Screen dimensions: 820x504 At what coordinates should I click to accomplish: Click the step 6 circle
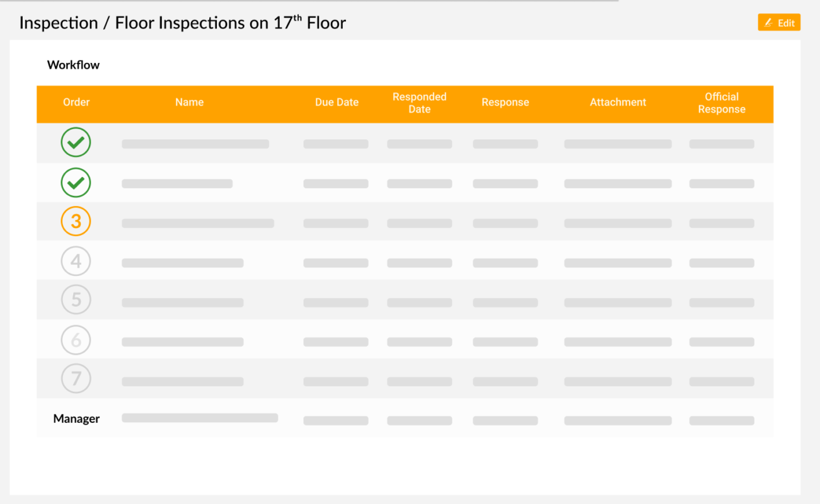76,340
